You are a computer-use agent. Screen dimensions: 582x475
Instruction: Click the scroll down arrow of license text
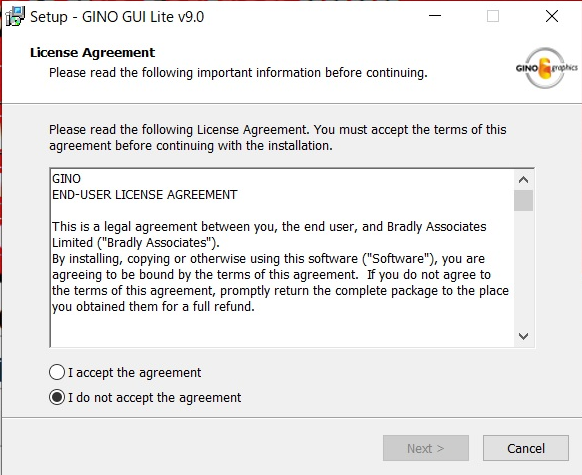point(523,337)
